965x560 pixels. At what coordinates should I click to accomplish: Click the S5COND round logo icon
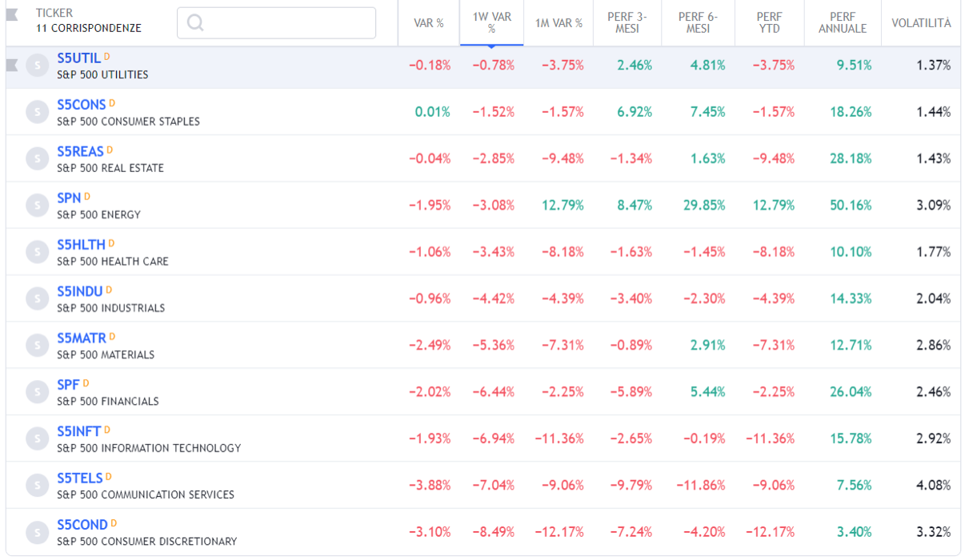[x=37, y=532]
